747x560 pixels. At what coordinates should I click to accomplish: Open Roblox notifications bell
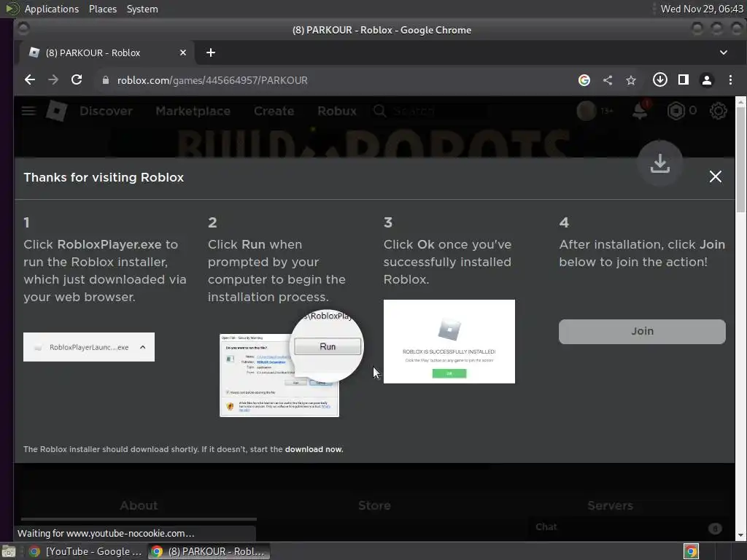click(640, 111)
